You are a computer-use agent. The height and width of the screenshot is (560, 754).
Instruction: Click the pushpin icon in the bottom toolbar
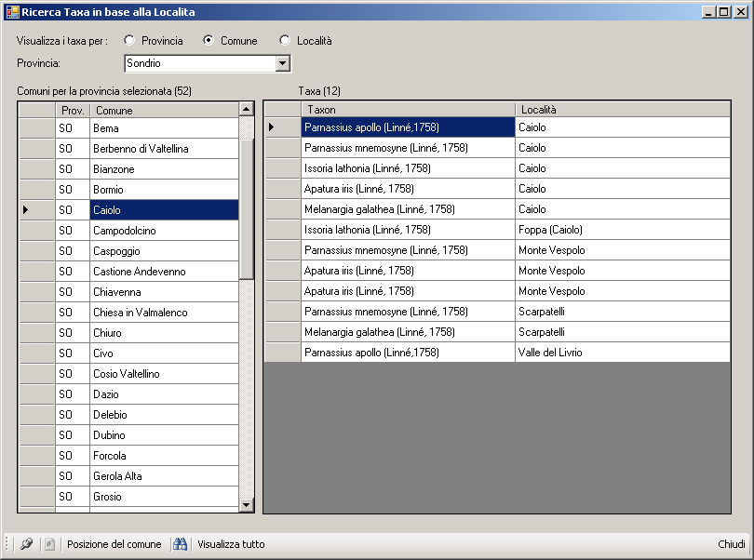click(x=26, y=544)
